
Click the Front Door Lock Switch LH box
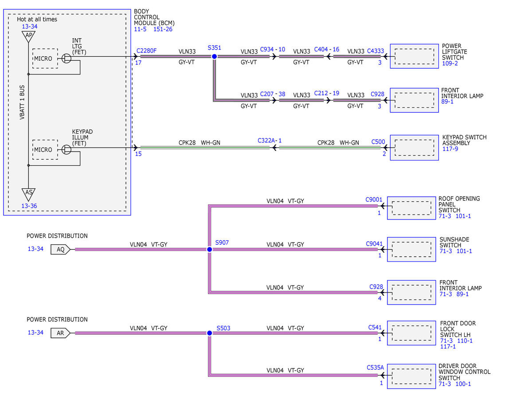pos(411,333)
